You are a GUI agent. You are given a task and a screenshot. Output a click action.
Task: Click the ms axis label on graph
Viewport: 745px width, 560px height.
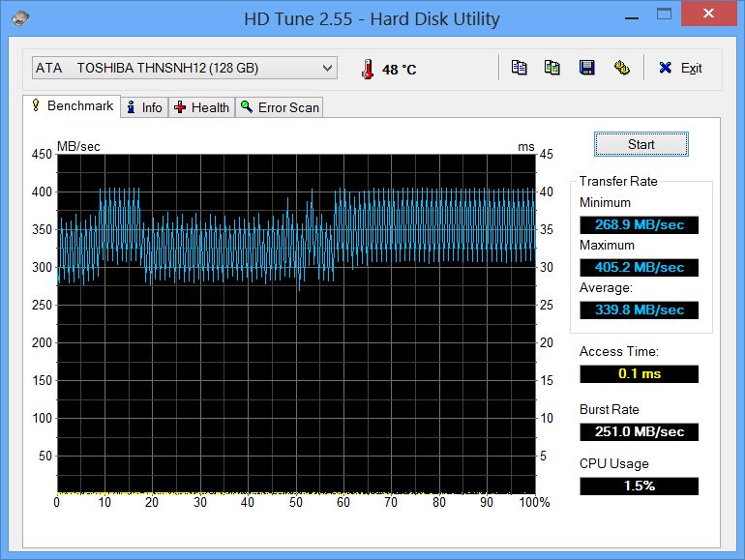coord(526,147)
